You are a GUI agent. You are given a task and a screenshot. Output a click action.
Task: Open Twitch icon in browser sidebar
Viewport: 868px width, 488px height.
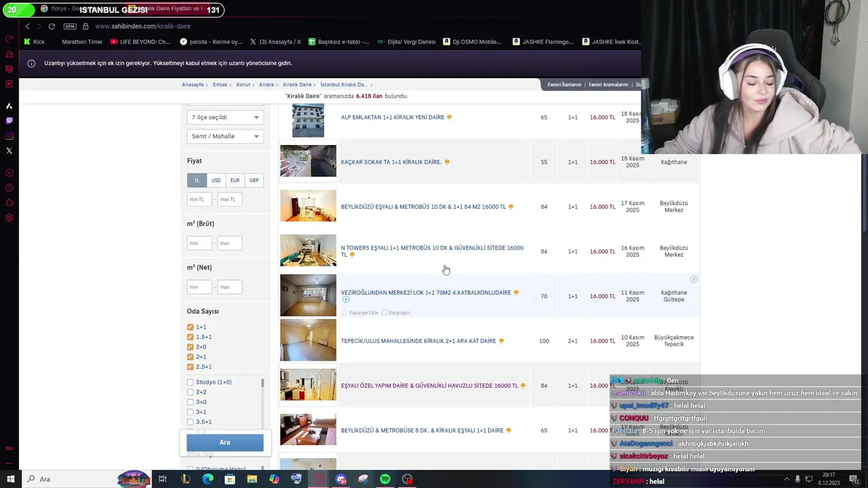pos(9,121)
